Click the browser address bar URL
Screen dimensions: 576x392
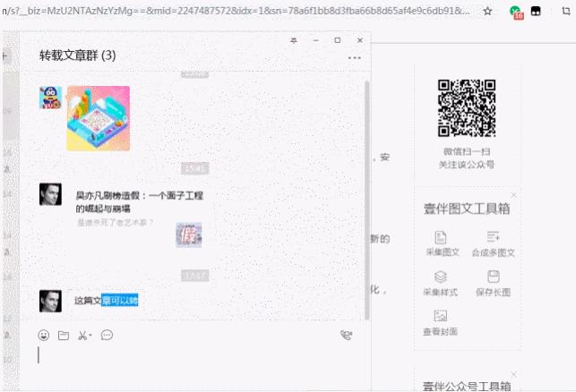235,11
